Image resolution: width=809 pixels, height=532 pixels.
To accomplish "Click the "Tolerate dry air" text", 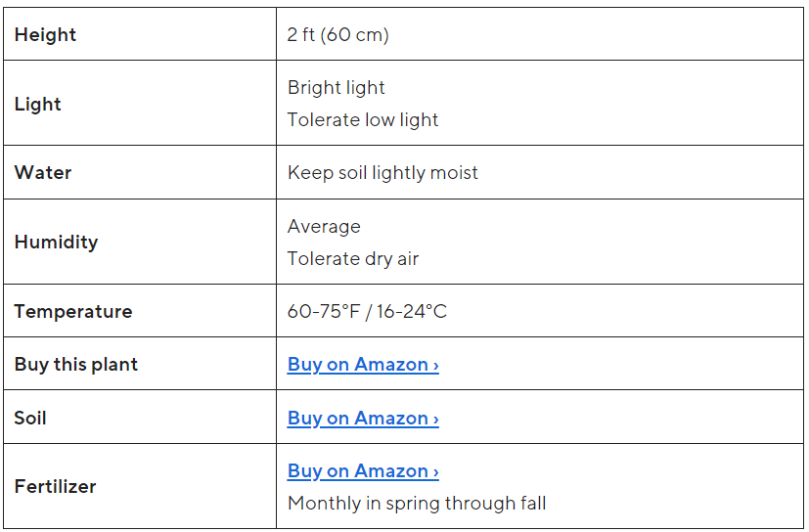I will pos(353,259).
